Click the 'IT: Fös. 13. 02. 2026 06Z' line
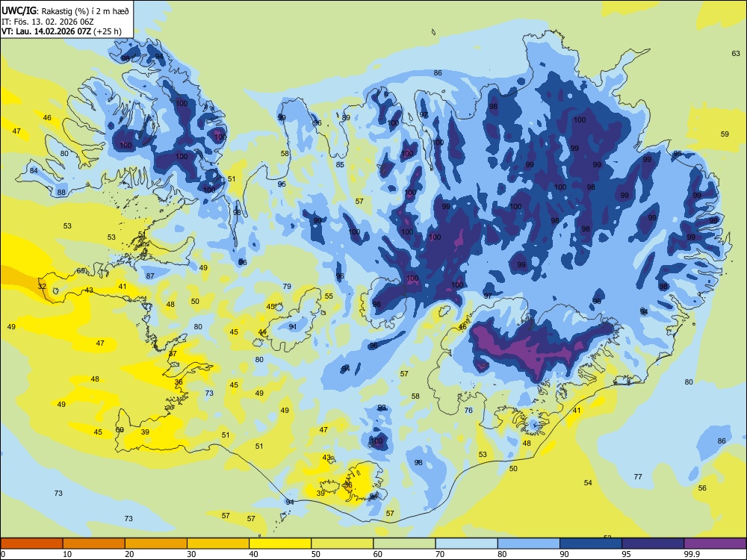Screen dimensions: 747x560 point(48,22)
